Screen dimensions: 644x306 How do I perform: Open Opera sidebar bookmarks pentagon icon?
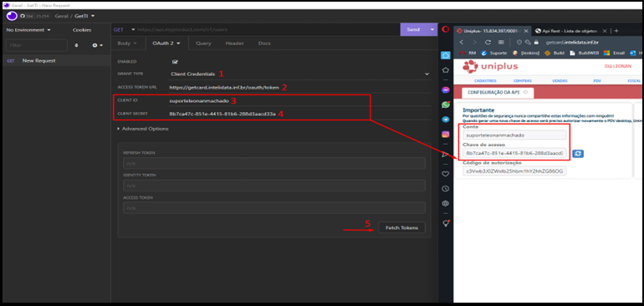(x=445, y=70)
